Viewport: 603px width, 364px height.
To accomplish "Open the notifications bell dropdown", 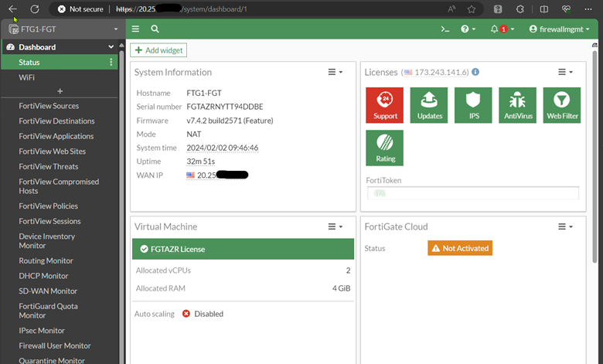I will point(502,29).
